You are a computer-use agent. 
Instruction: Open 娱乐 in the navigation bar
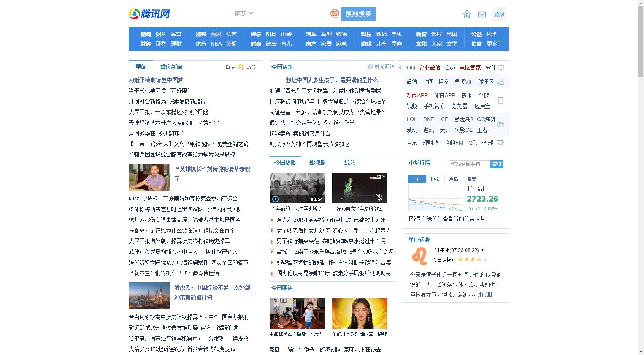[256, 34]
